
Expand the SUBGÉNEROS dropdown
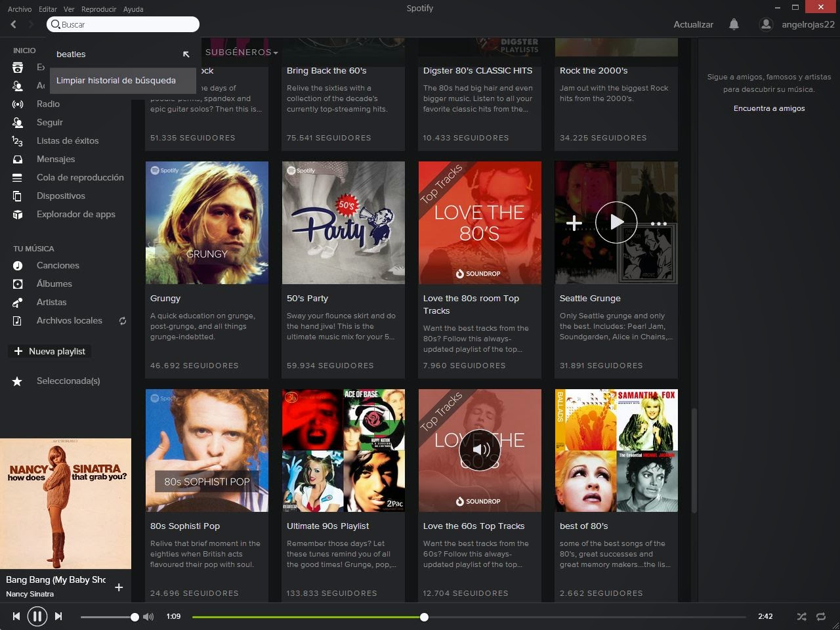click(241, 52)
